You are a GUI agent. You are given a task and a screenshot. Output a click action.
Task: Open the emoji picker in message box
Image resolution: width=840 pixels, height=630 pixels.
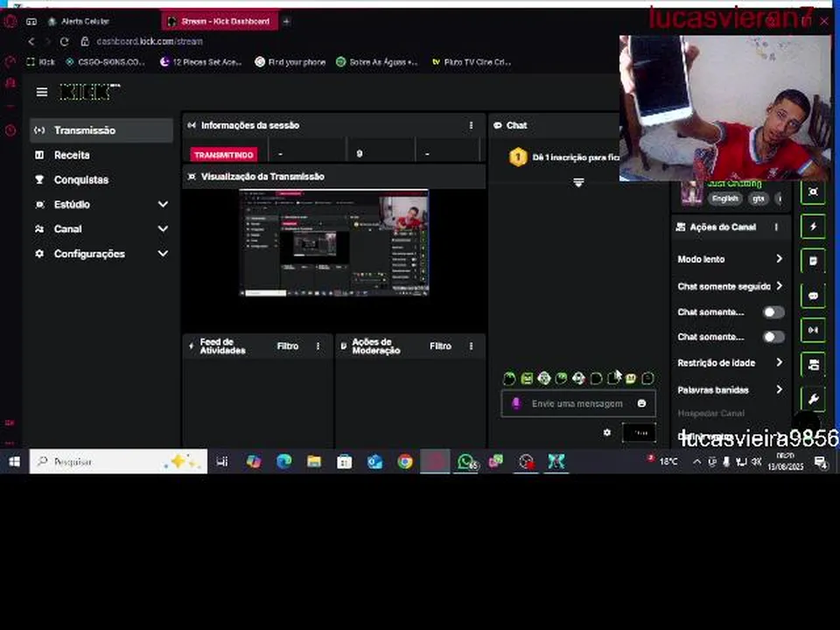coord(641,403)
